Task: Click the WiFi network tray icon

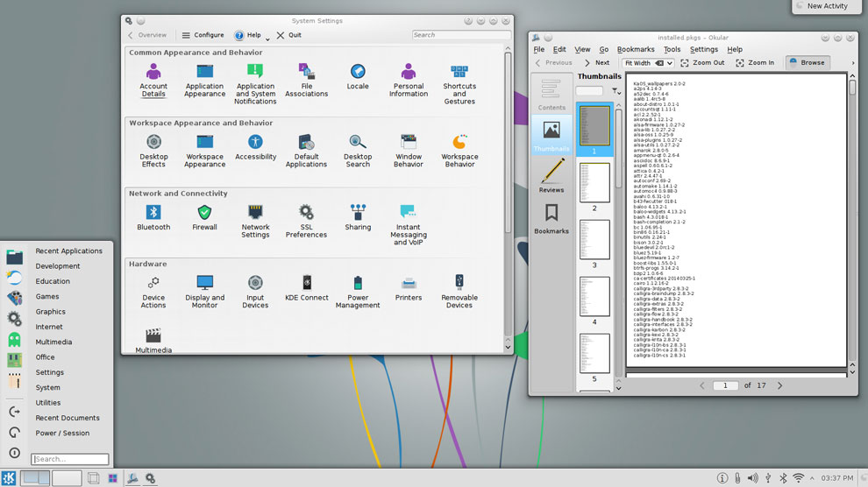Action: (x=798, y=478)
